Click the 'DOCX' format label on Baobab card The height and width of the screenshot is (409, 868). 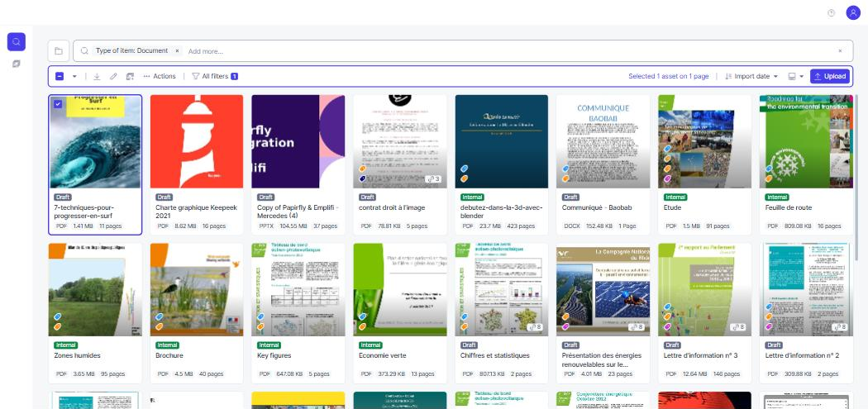pos(572,226)
